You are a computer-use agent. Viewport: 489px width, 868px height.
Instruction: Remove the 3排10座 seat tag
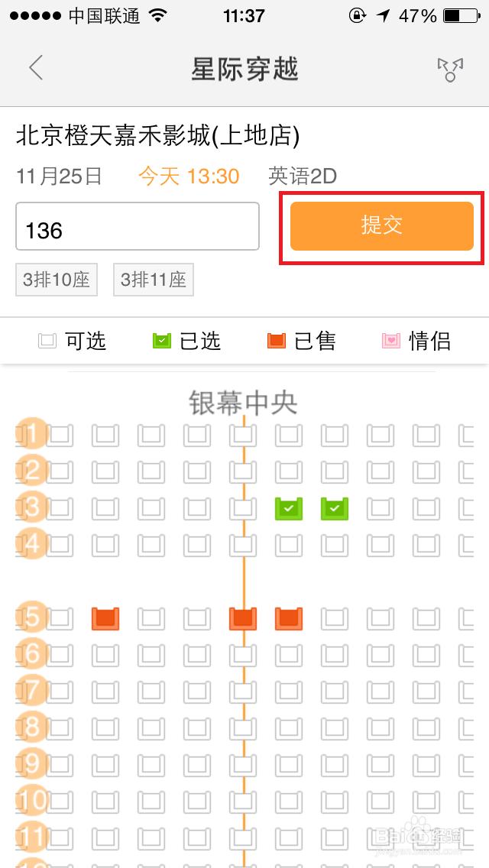click(57, 280)
